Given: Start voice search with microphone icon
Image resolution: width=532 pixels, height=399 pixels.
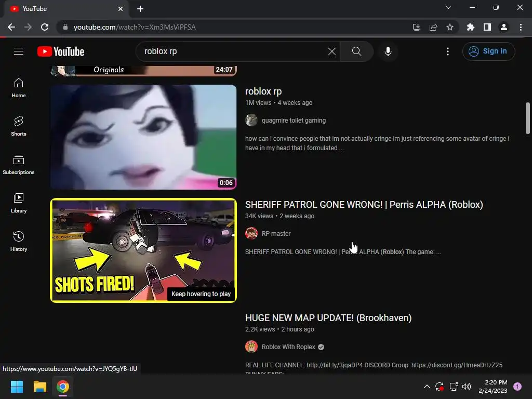Looking at the screenshot, I should pos(388,51).
